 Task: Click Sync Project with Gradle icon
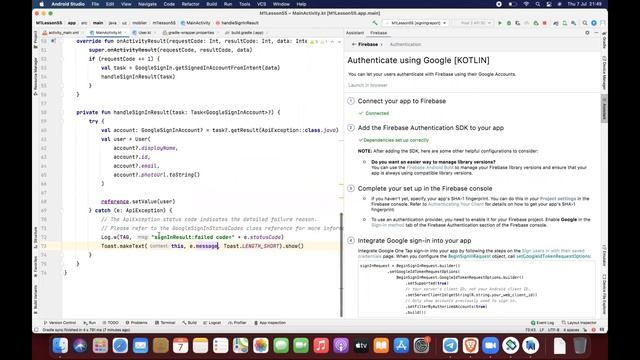tap(556, 23)
